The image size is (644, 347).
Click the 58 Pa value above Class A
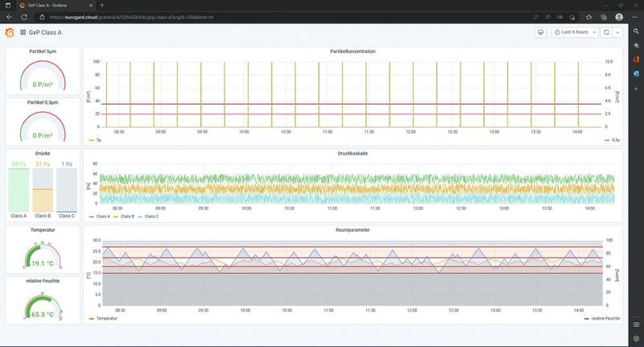tap(19, 164)
